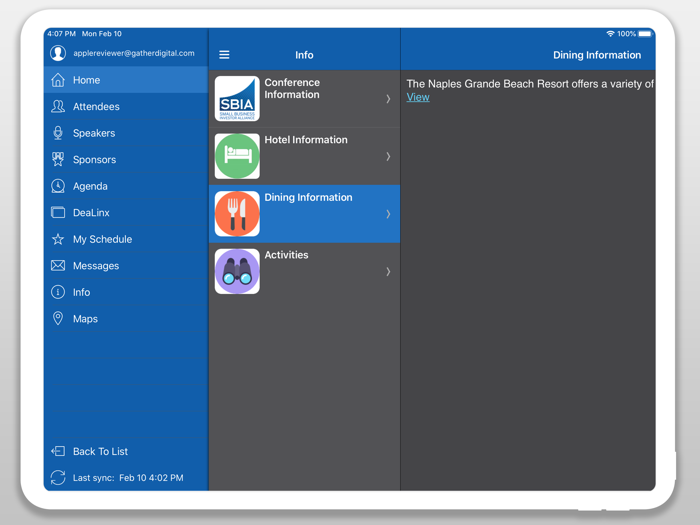
Task: Select the Conference Information row title
Action: (x=292, y=88)
